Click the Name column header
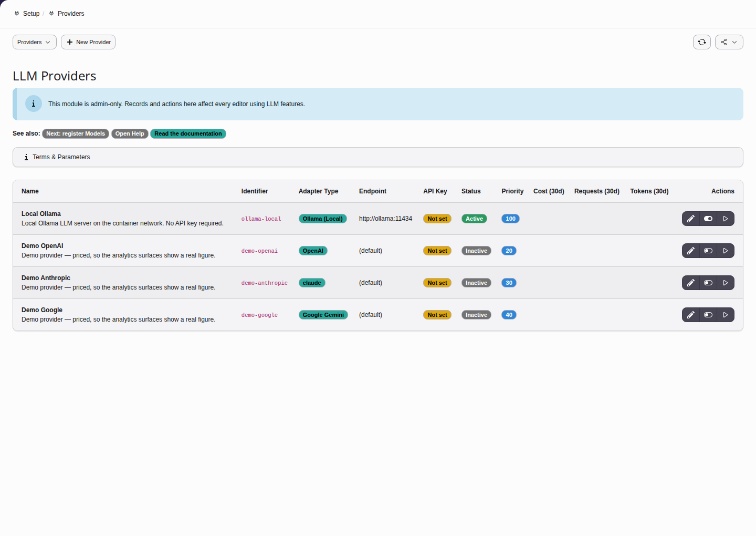 [30, 191]
